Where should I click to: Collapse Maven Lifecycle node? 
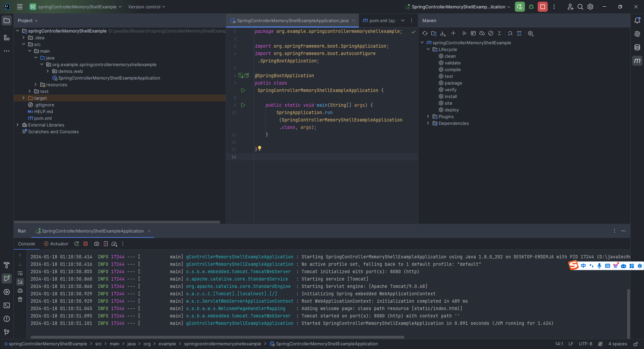click(428, 49)
